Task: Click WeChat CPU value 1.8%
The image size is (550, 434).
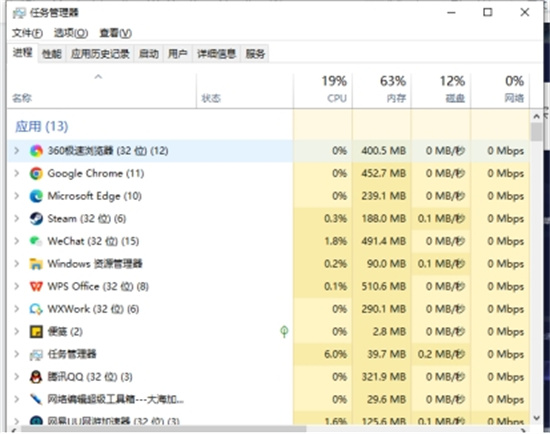Action: pyautogui.click(x=335, y=241)
